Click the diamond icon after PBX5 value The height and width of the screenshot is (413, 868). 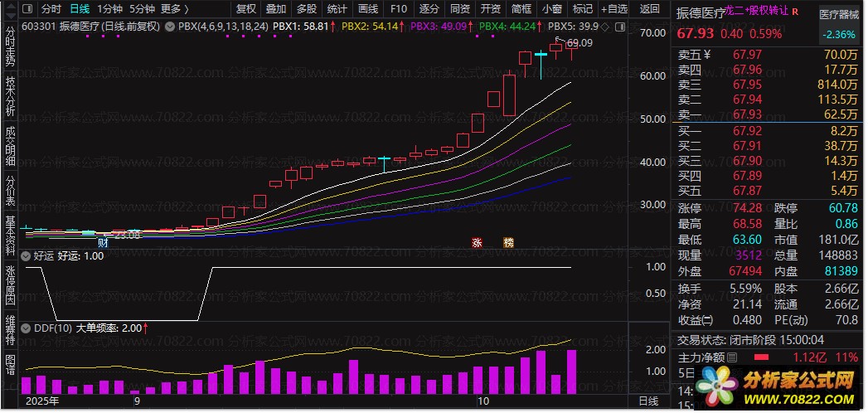click(606, 26)
